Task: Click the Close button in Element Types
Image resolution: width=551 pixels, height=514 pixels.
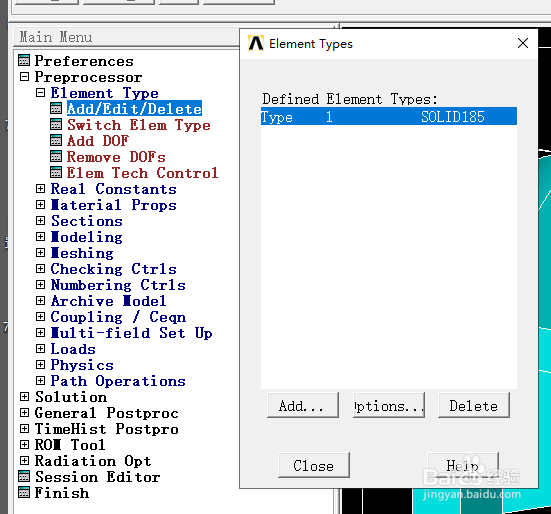Action: (314, 465)
